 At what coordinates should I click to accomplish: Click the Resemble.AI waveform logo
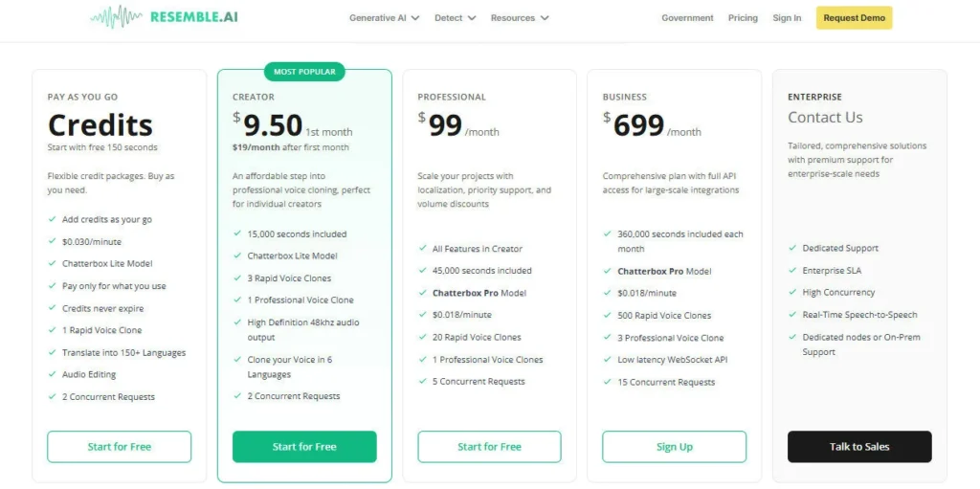pyautogui.click(x=116, y=17)
